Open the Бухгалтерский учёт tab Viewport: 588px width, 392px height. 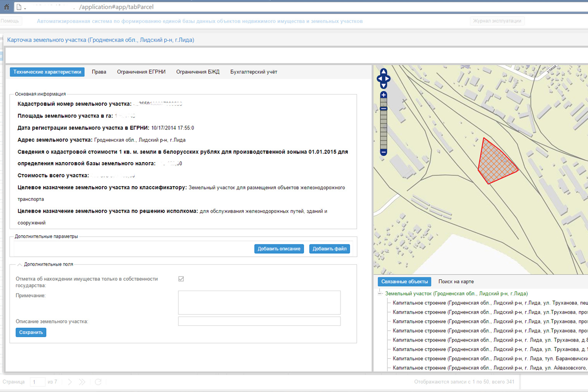[253, 72]
